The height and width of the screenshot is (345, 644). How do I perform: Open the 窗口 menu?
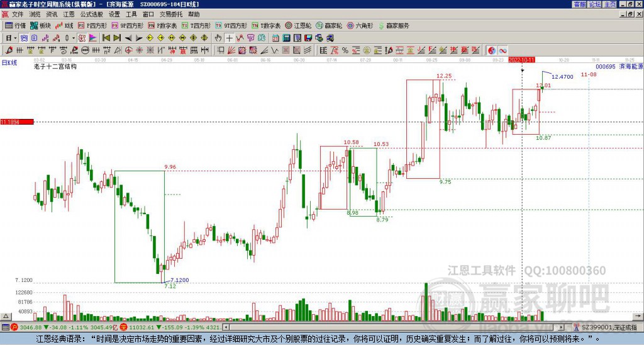[x=148, y=14]
